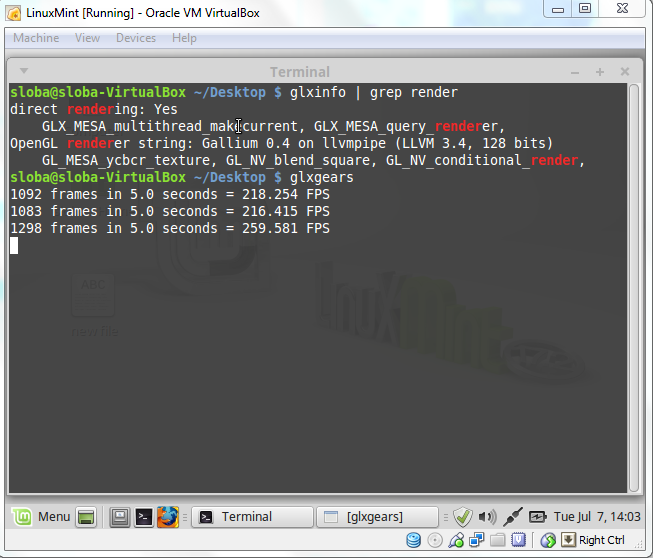The image size is (653, 558).
Task: Open the volume speaker icon in tray
Action: (487, 517)
